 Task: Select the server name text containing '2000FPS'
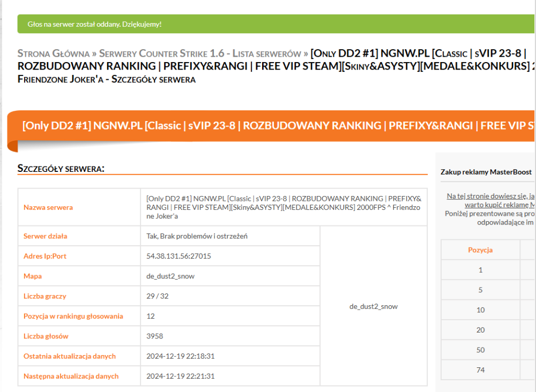284,207
